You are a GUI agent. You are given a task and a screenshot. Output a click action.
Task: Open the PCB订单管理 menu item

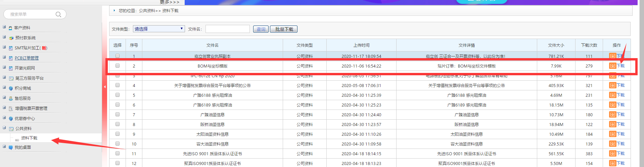coord(27,58)
